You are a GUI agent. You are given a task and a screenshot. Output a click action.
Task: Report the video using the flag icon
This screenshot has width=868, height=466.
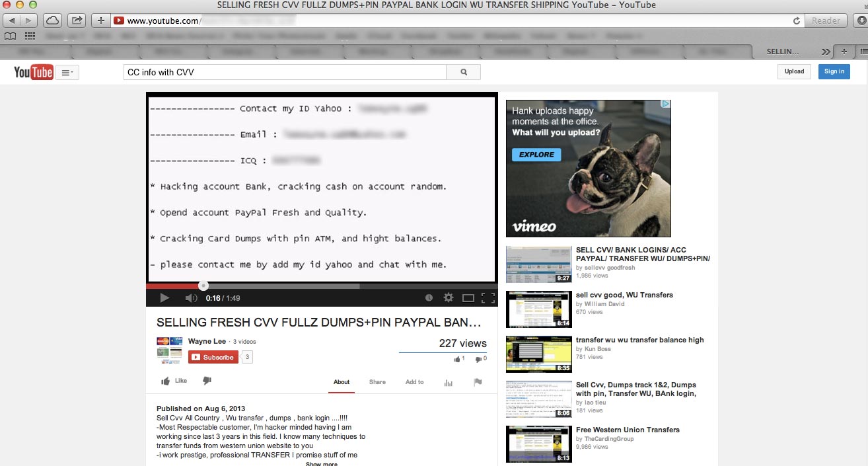tap(478, 382)
